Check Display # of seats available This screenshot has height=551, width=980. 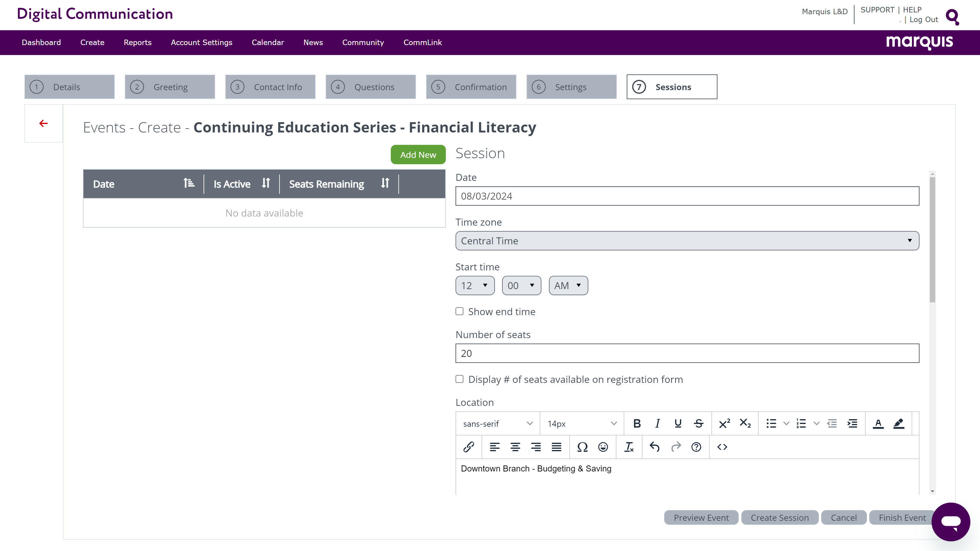459,379
